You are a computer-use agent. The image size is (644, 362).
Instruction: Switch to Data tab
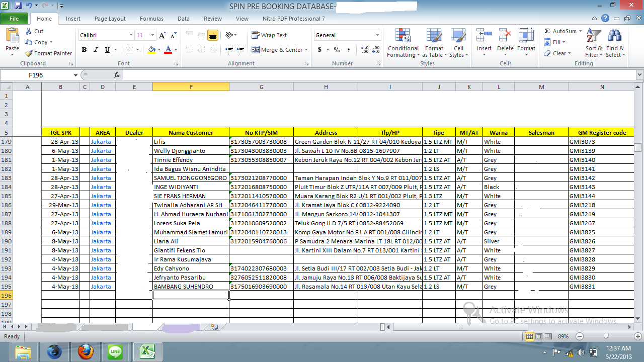(x=184, y=19)
